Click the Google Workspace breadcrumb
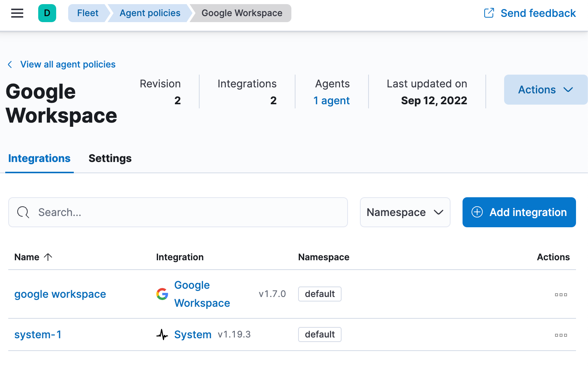 coord(242,13)
